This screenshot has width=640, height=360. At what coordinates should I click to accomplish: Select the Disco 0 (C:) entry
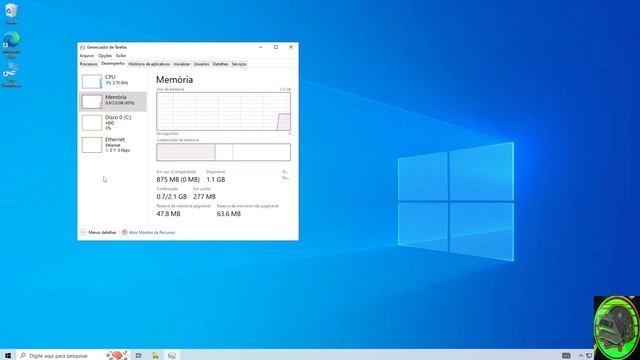click(x=113, y=122)
